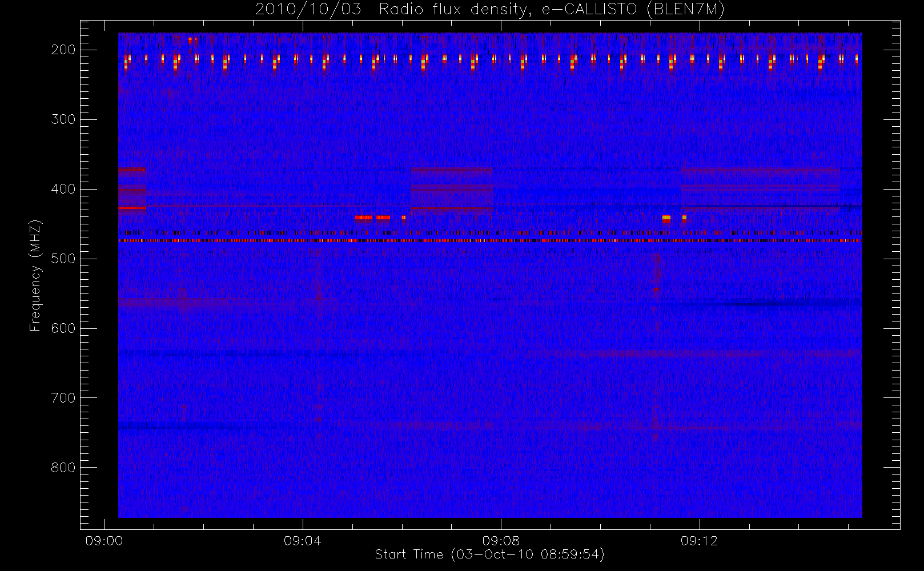Click the plot title 'Radio flux density, e-CALLISTO (BLEN7M)'

click(552, 9)
